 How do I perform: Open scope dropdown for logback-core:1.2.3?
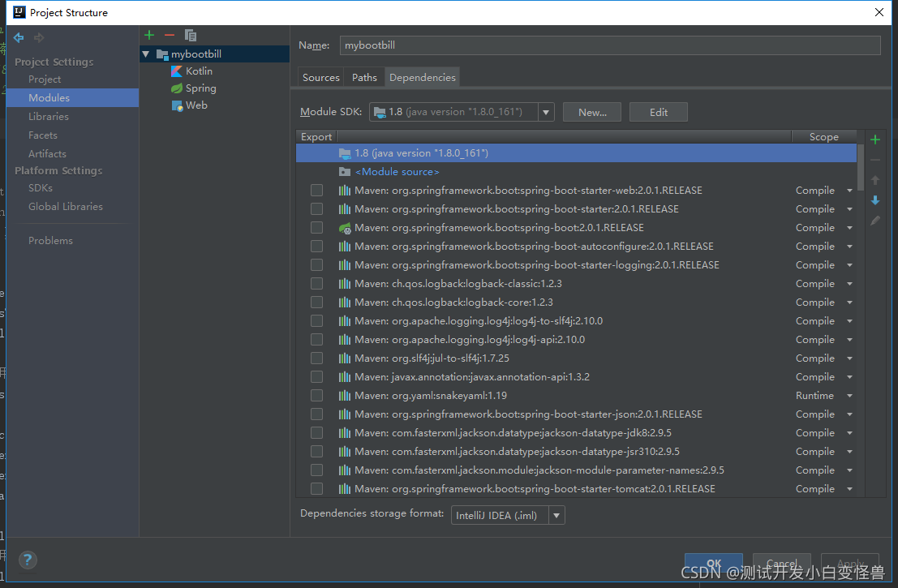[x=850, y=303]
